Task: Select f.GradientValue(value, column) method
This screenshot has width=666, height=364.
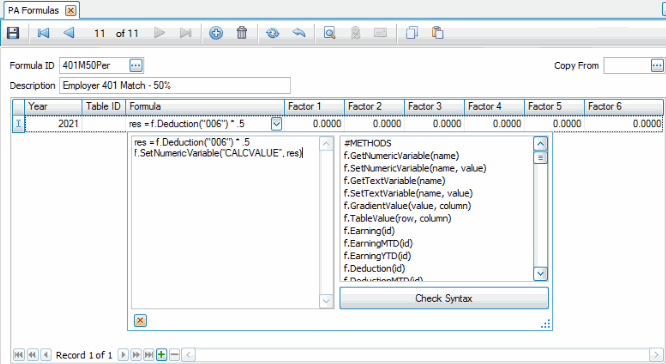Action: pos(407,206)
